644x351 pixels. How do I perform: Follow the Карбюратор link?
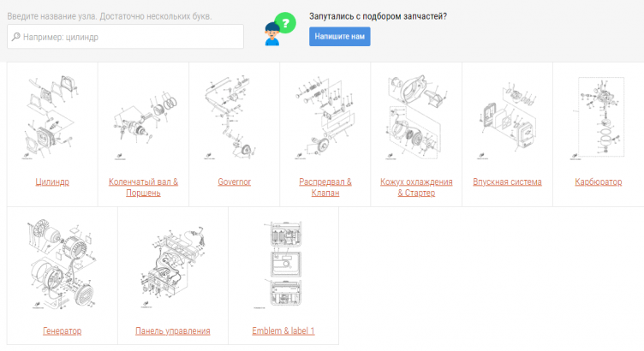[x=598, y=181]
